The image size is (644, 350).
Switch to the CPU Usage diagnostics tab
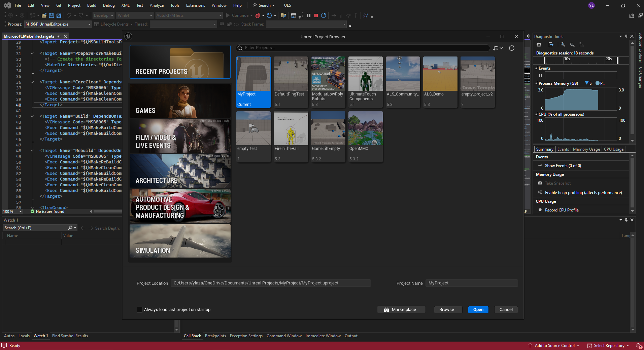[613, 149]
